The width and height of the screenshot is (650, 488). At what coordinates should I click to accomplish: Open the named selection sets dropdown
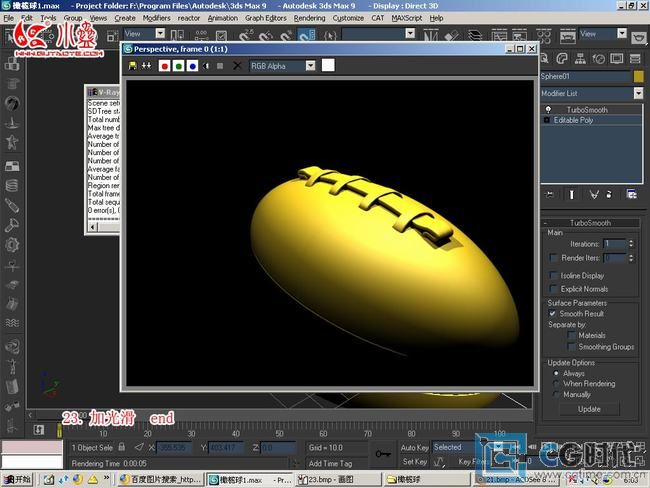[x=410, y=34]
